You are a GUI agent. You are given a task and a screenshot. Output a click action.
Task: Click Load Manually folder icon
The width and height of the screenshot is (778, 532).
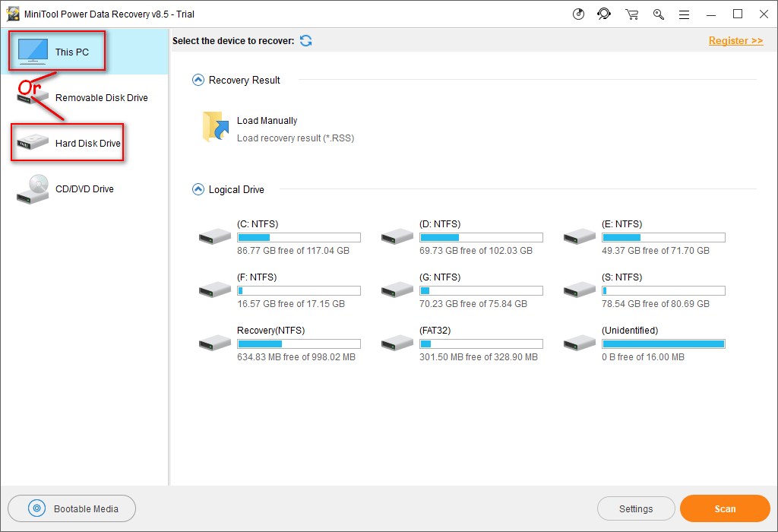[216, 127]
